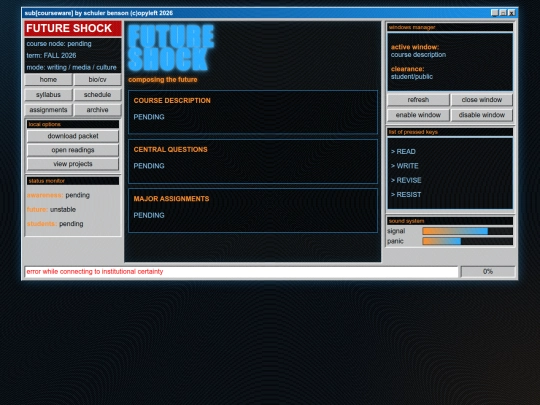Screen dimensions: 540x405
Task: Open the assignments page
Action: click(x=48, y=110)
